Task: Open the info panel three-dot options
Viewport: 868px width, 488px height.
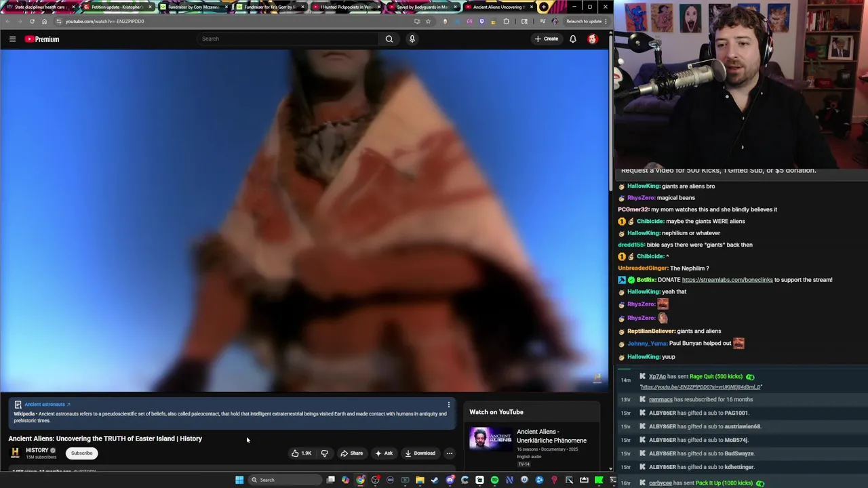Action: tap(448, 405)
